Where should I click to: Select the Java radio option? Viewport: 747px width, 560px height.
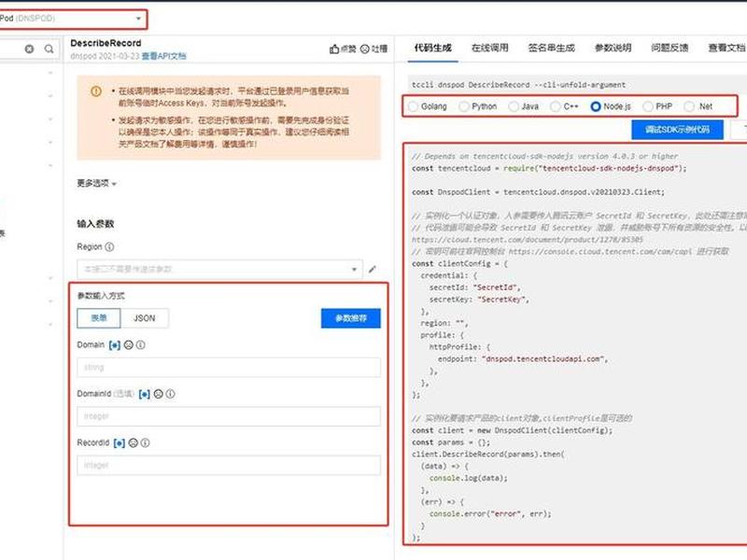tap(514, 106)
